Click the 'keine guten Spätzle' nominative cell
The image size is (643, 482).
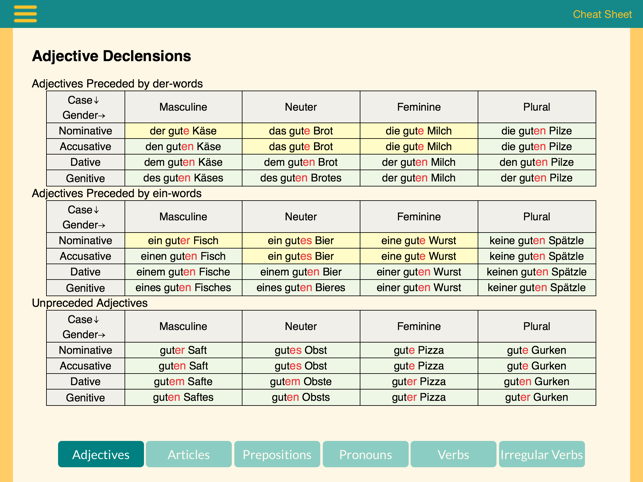point(536,241)
